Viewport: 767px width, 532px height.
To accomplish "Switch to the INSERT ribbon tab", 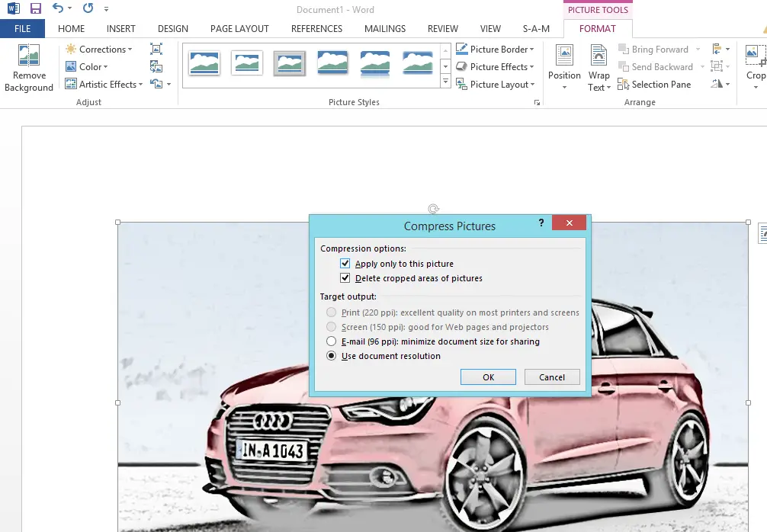I will point(120,29).
